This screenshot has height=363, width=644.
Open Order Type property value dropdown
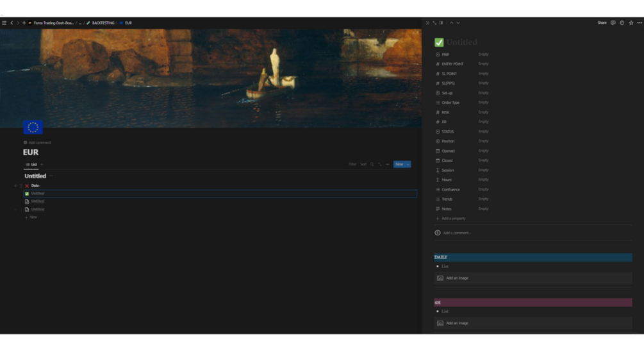coord(483,103)
